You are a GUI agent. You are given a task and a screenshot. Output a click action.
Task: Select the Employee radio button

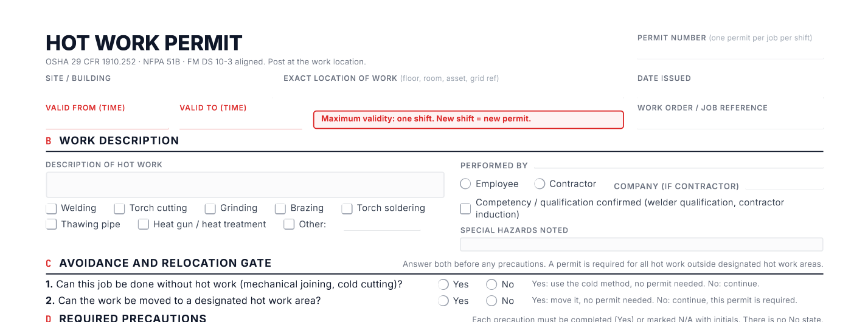click(x=466, y=183)
